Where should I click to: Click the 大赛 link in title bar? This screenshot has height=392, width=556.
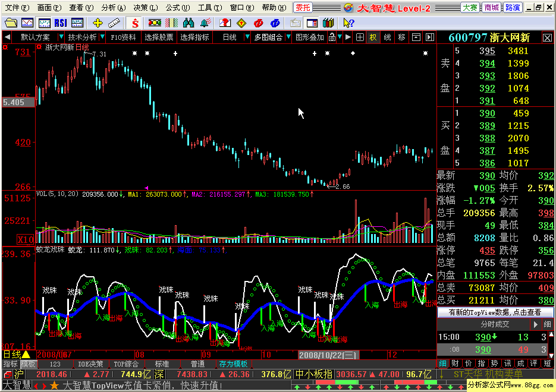click(470, 8)
